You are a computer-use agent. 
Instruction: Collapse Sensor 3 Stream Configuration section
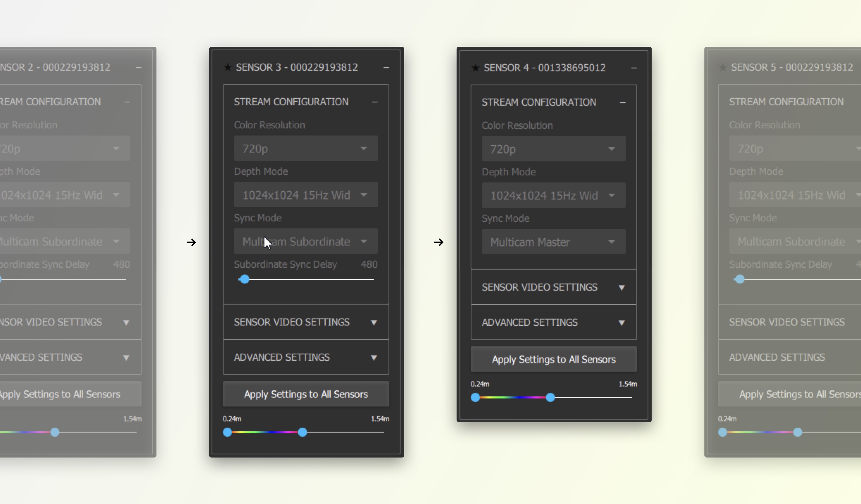coord(375,102)
